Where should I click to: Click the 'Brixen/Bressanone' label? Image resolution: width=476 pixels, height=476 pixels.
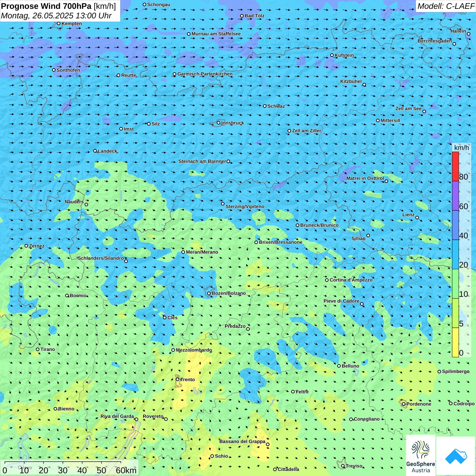(x=280, y=242)
